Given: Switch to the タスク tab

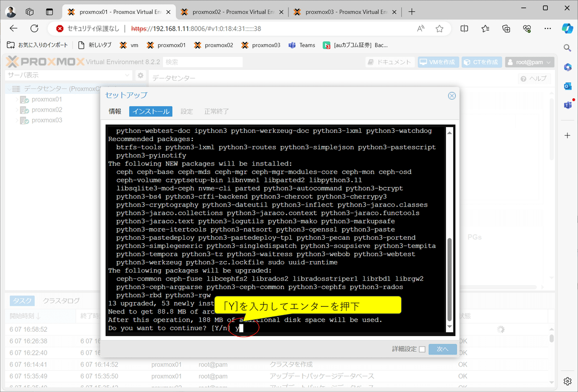Looking at the screenshot, I should pyautogui.click(x=22, y=301).
